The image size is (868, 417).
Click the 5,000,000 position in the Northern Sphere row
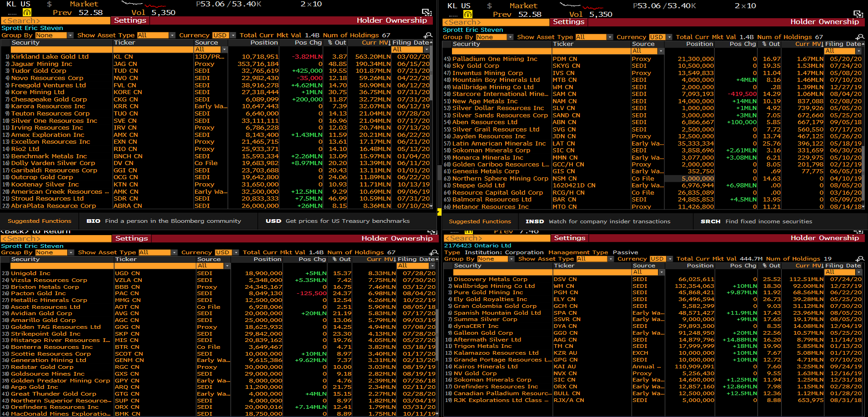click(697, 179)
